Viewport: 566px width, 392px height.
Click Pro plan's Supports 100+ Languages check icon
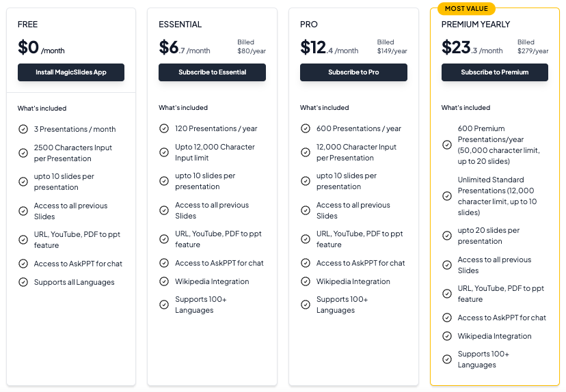pos(306,305)
